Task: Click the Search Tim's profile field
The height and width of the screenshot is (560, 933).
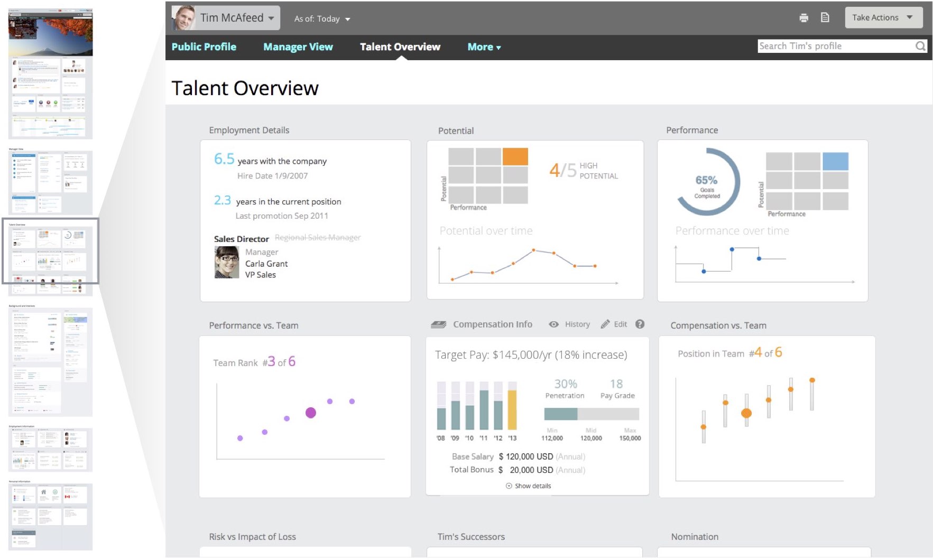Action: click(x=835, y=46)
